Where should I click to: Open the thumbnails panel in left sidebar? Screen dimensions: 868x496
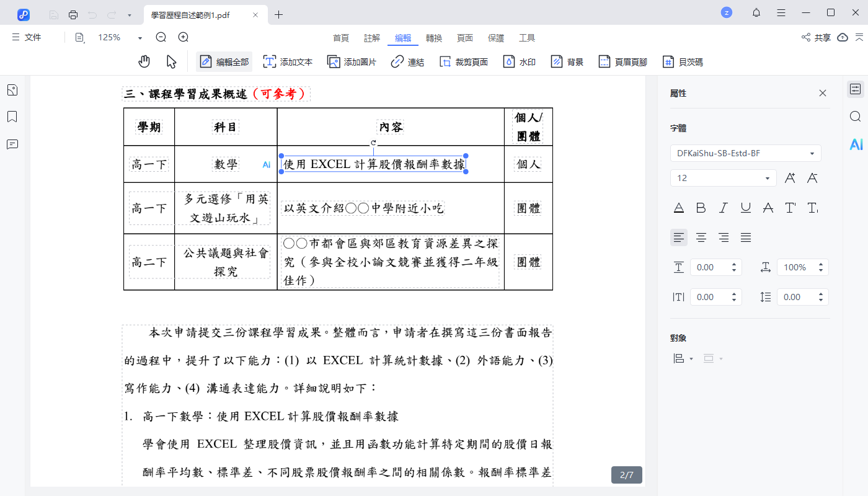[12, 91]
